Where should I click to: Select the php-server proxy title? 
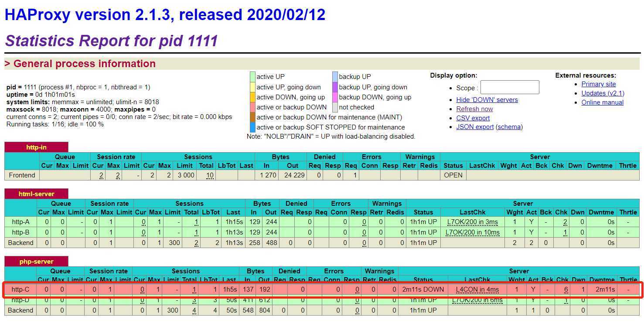click(36, 262)
